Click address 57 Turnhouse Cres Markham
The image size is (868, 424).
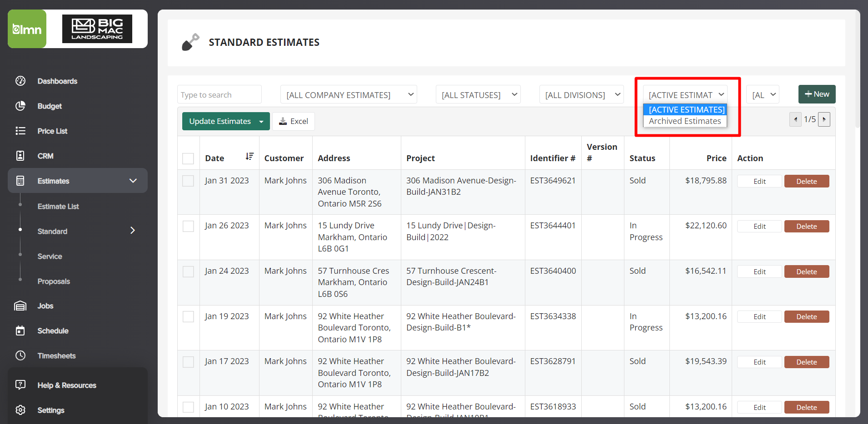pyautogui.click(x=354, y=282)
